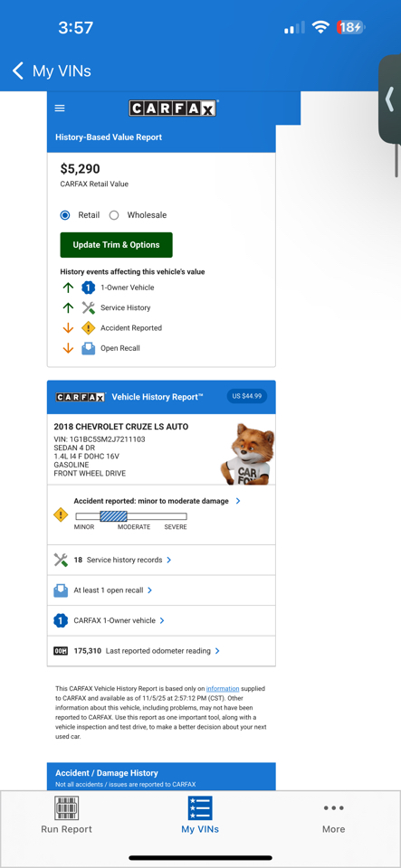Expand the 18 Service history records row
401x868 pixels.
pos(161,560)
